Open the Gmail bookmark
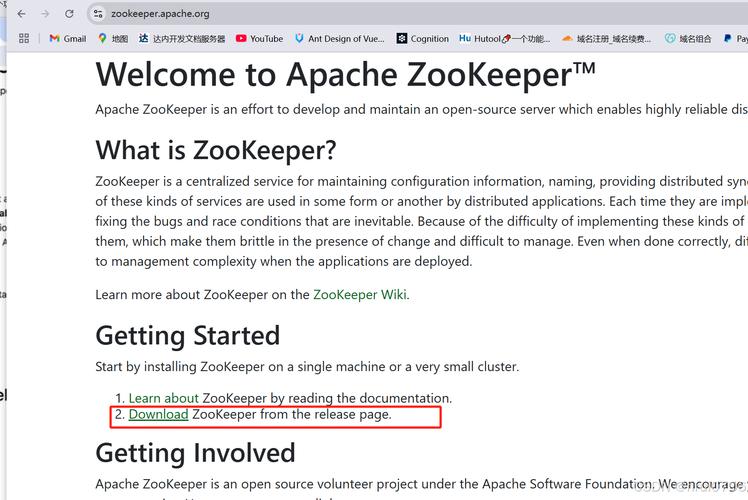 [x=68, y=39]
